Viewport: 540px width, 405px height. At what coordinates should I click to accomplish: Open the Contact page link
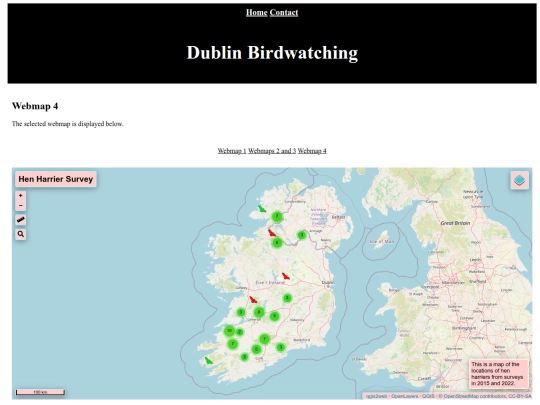click(x=284, y=13)
